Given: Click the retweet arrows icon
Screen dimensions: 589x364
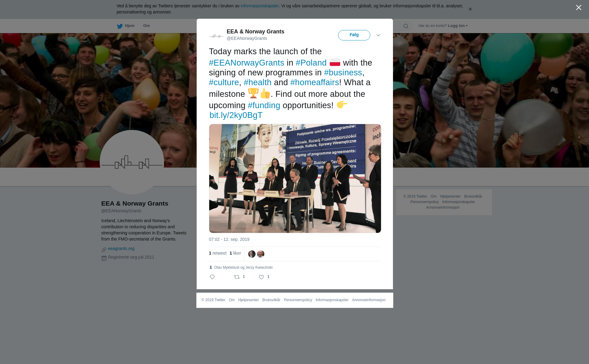Looking at the screenshot, I should click(237, 277).
